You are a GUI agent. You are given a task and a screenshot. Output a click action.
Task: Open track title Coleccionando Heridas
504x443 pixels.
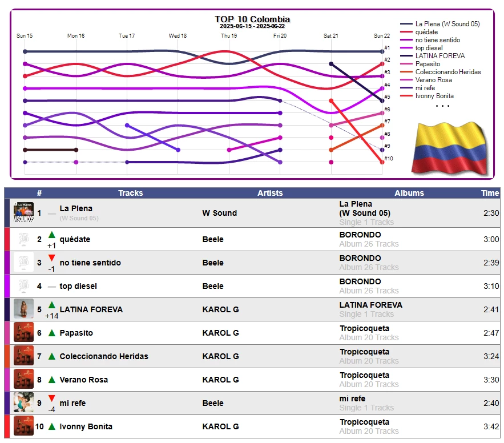pyautogui.click(x=104, y=356)
